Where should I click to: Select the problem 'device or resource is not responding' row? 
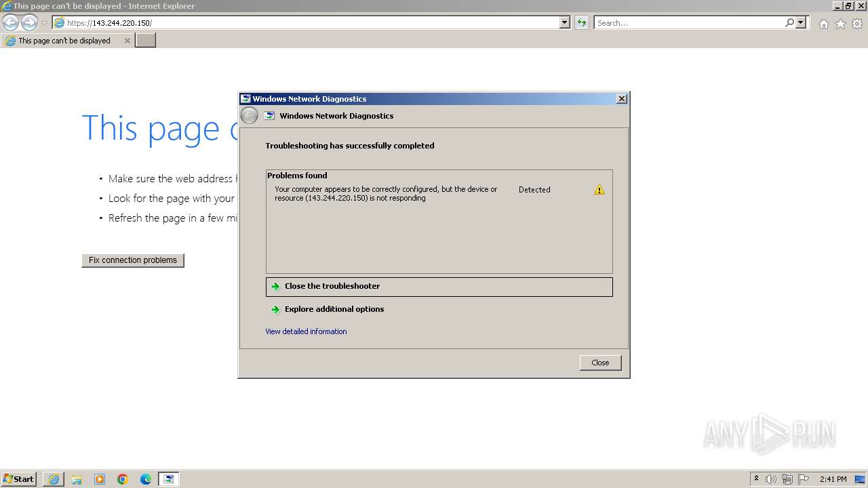(439, 194)
